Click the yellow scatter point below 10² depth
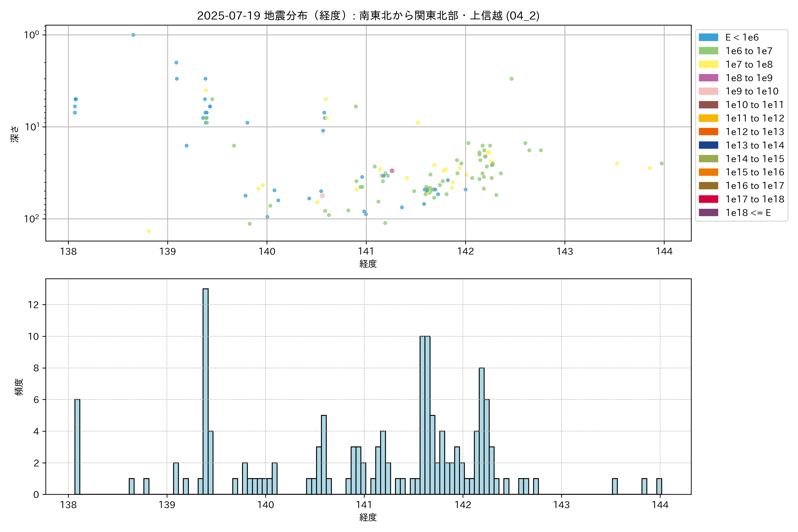 pos(149,231)
